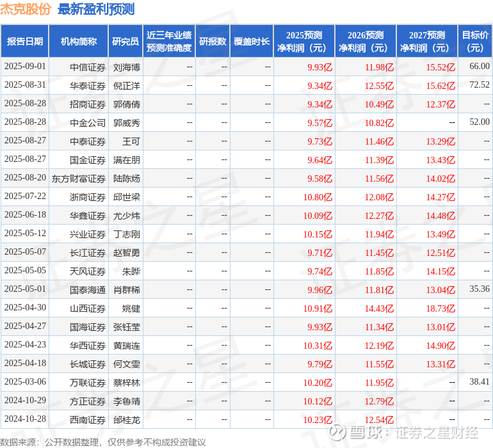Select the date 2025-08-20 cell
The width and height of the screenshot is (493, 448).
coord(25,178)
